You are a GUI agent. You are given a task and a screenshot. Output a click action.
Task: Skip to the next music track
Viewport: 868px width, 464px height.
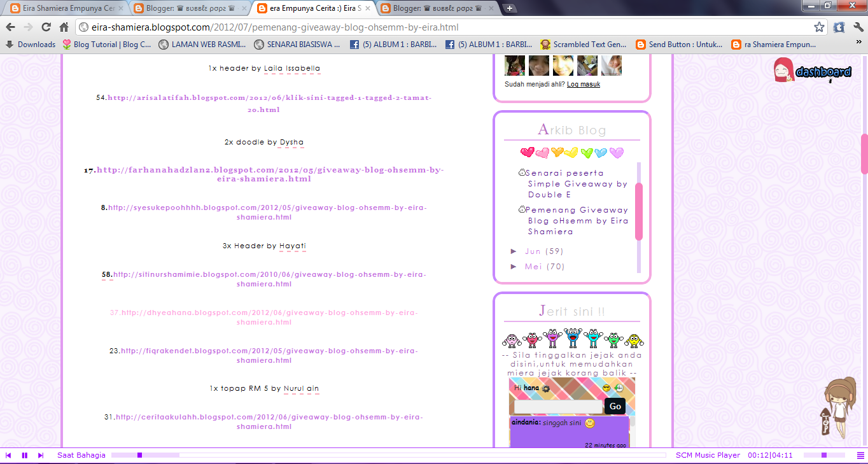point(41,455)
